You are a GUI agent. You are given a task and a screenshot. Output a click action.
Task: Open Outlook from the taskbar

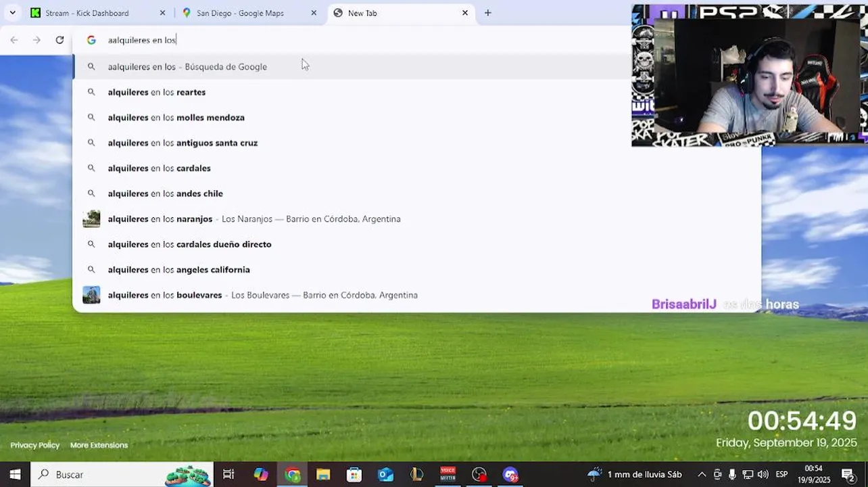(x=385, y=474)
